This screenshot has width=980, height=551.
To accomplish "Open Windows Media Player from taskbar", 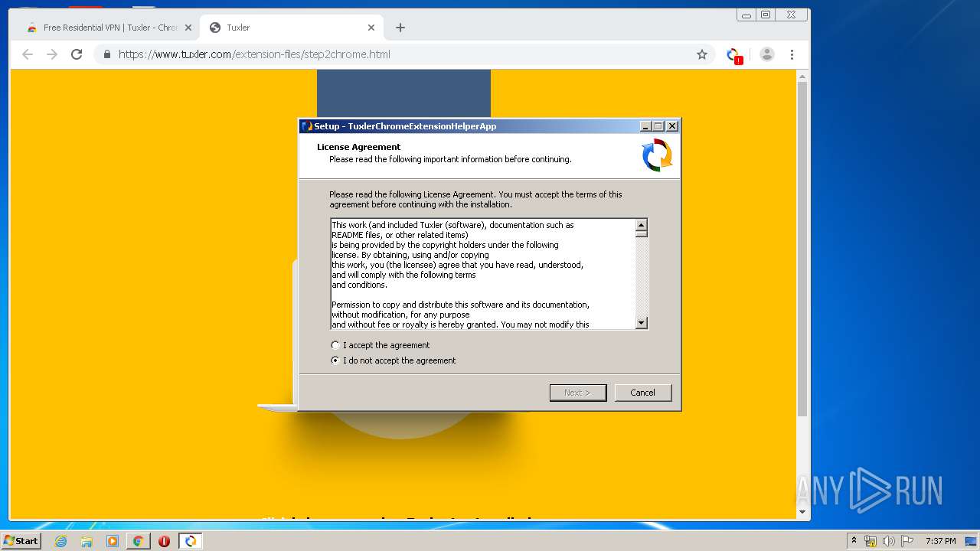I will click(x=113, y=541).
